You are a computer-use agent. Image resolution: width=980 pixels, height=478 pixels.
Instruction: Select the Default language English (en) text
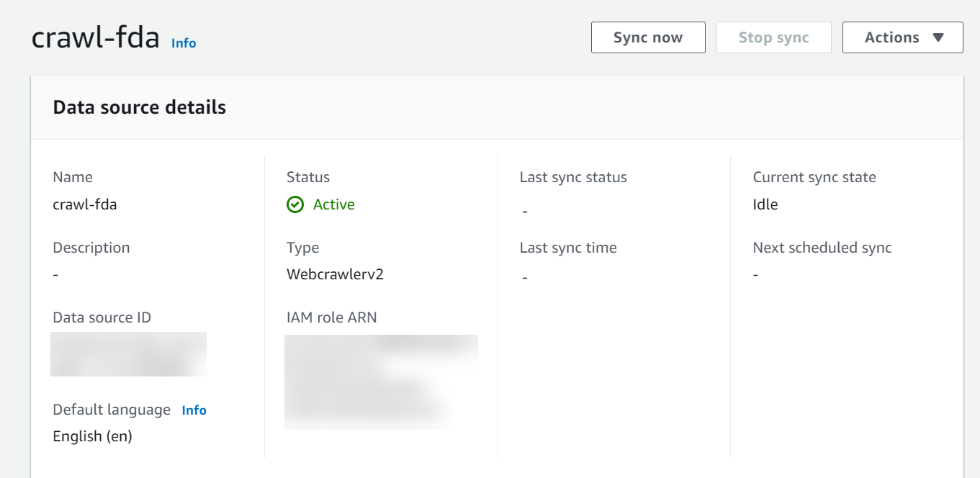click(x=91, y=436)
